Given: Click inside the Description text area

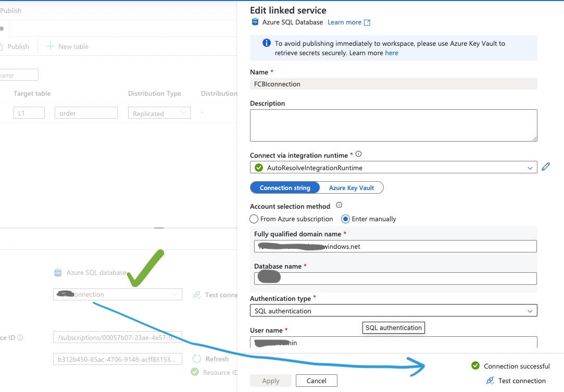Looking at the screenshot, I should click(393, 125).
